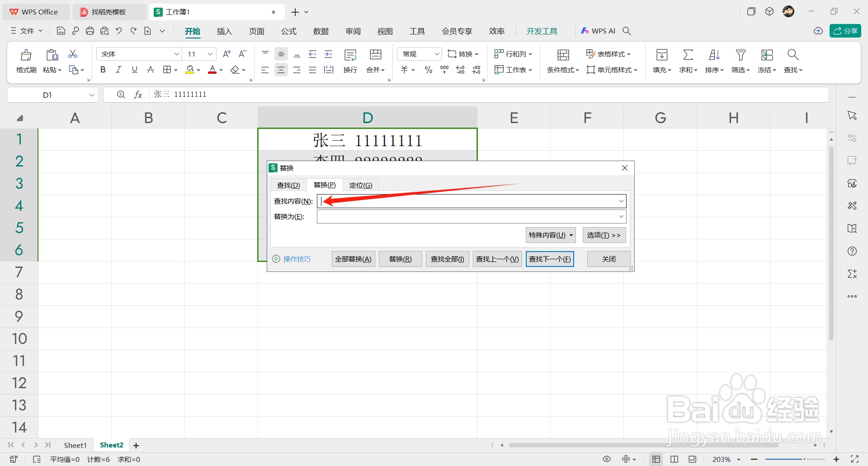Viewport: 868px width, 466px height.
Task: Click the zoom slider handle
Action: [804, 460]
